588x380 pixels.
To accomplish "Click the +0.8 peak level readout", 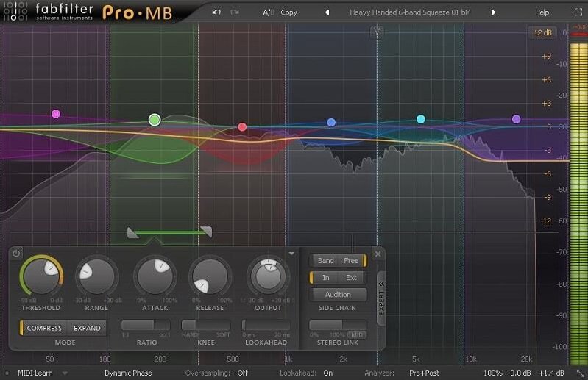I will click(x=579, y=28).
